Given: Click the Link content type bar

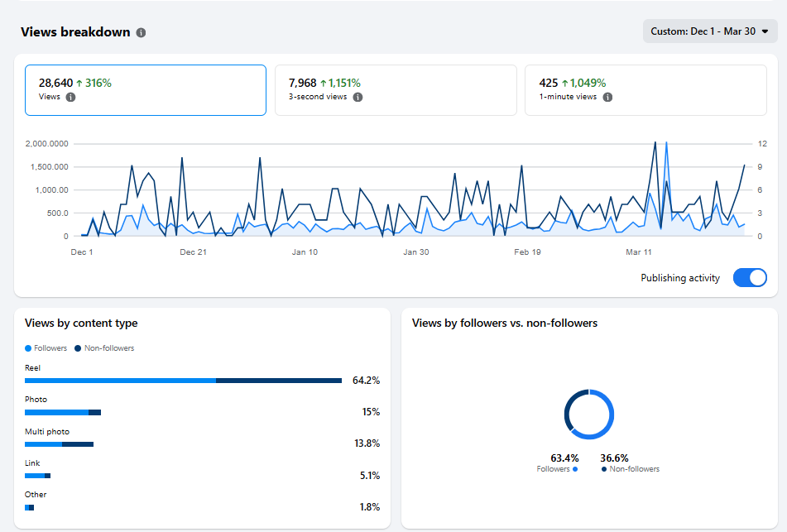Looking at the screenshot, I should coord(37,476).
